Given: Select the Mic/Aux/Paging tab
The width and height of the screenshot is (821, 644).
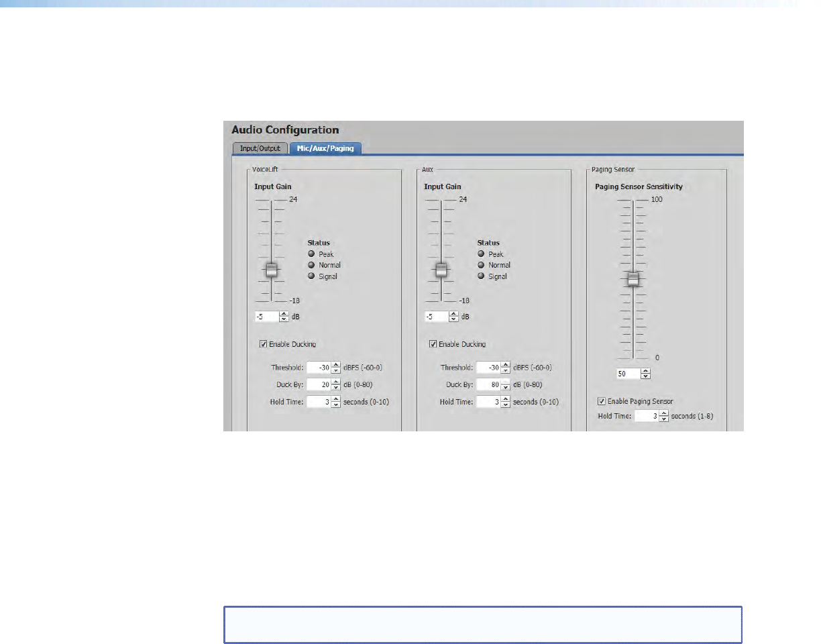Looking at the screenshot, I should [x=326, y=148].
